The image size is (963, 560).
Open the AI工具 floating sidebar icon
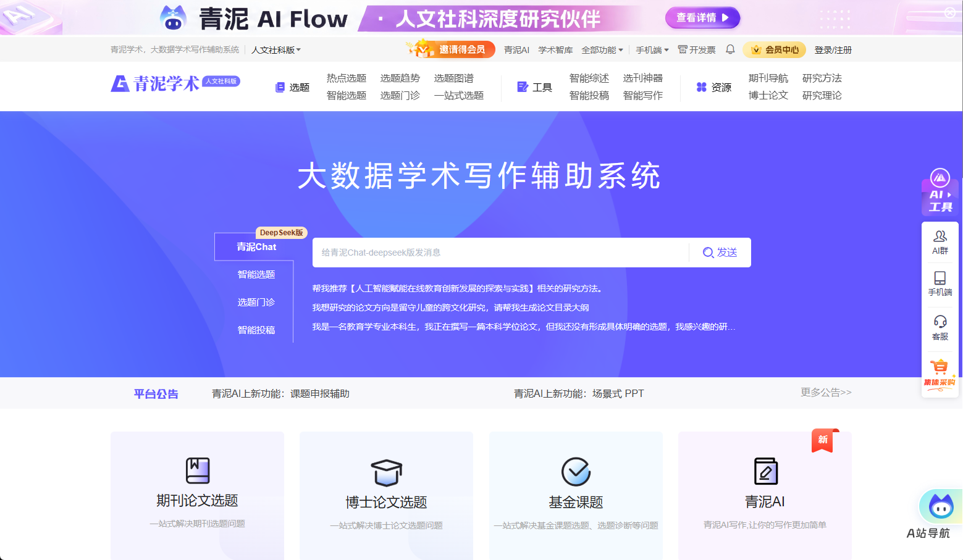click(x=940, y=191)
